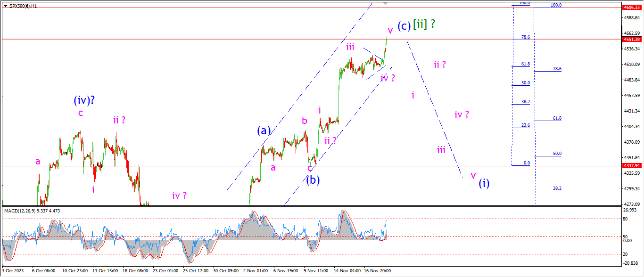Select the SPX500(€),H1 chart title
Screen dimensions: 644x277
point(24,6)
